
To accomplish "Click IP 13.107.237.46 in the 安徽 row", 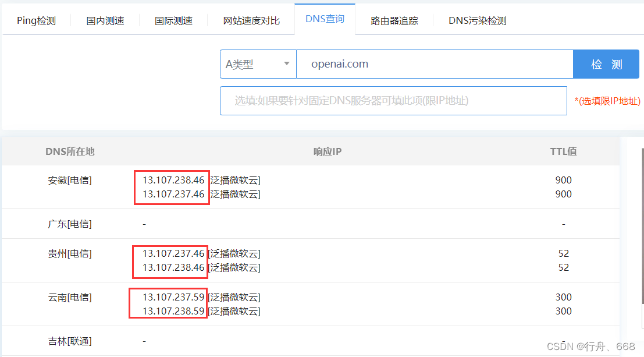I will pyautogui.click(x=173, y=194).
